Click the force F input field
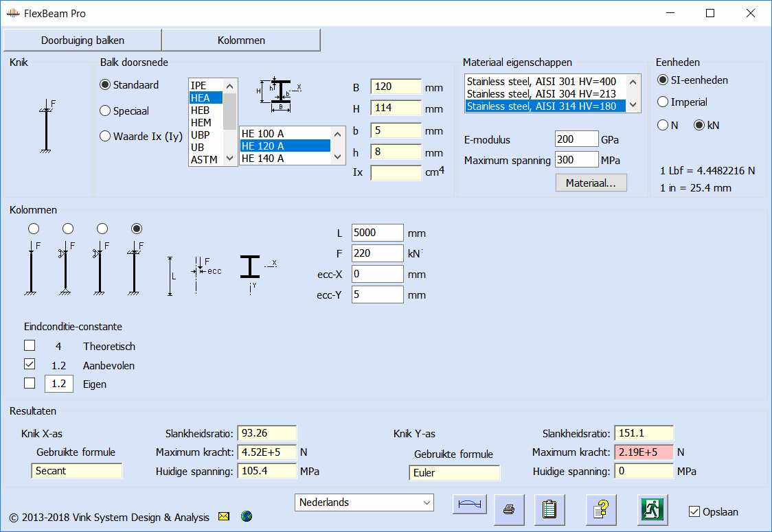 pos(378,253)
